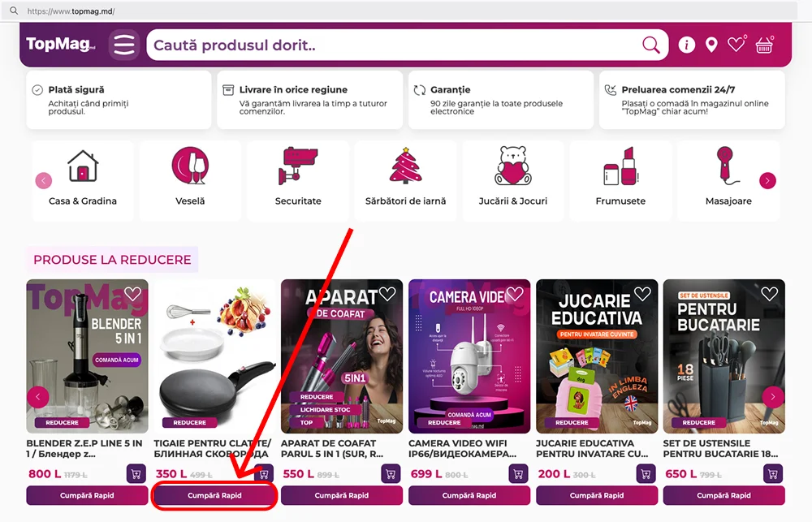The width and height of the screenshot is (812, 522).
Task: Click the search magnifier icon in search bar
Action: click(651, 45)
